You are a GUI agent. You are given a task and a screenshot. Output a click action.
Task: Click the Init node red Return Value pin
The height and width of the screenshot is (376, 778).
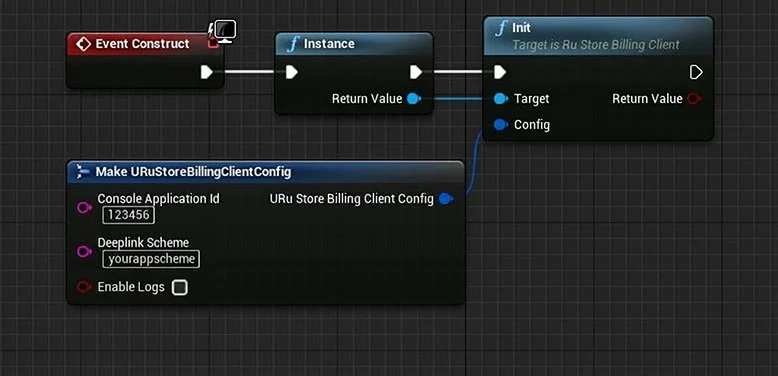(x=694, y=99)
